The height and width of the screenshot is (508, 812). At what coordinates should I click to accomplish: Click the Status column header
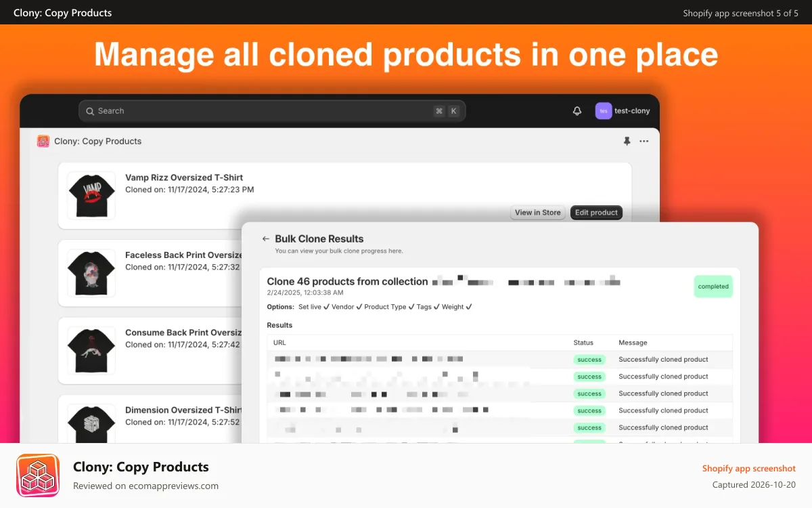583,343
